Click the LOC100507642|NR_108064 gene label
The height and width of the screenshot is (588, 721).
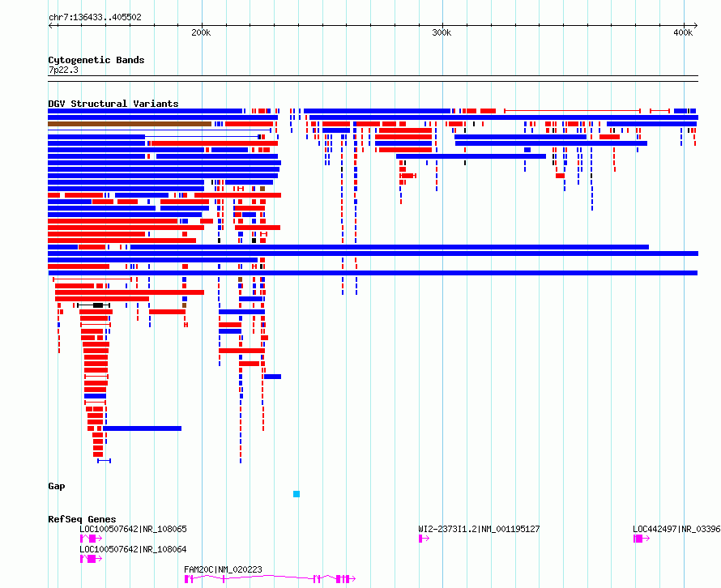point(133,549)
